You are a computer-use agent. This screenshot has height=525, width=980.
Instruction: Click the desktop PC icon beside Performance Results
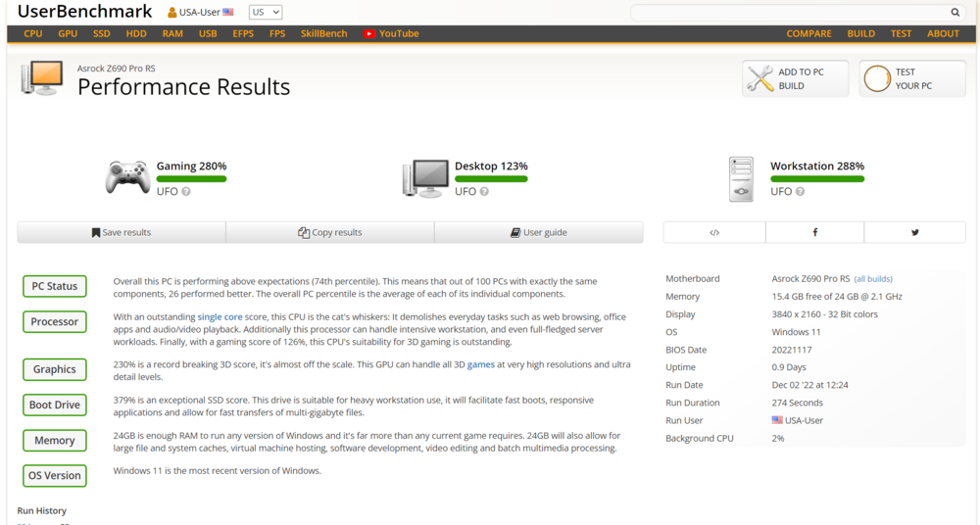pos(42,78)
